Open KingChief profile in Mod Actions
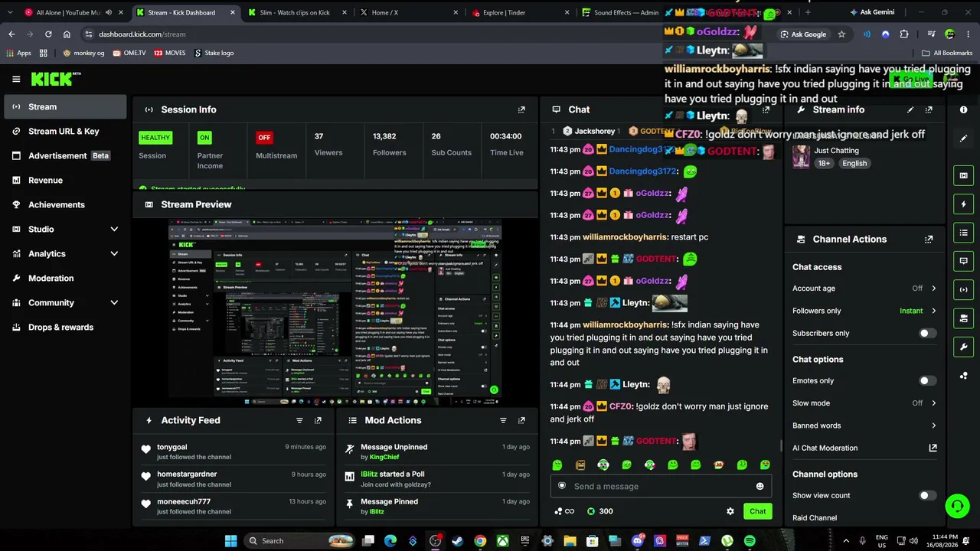The height and width of the screenshot is (551, 980). point(384,457)
